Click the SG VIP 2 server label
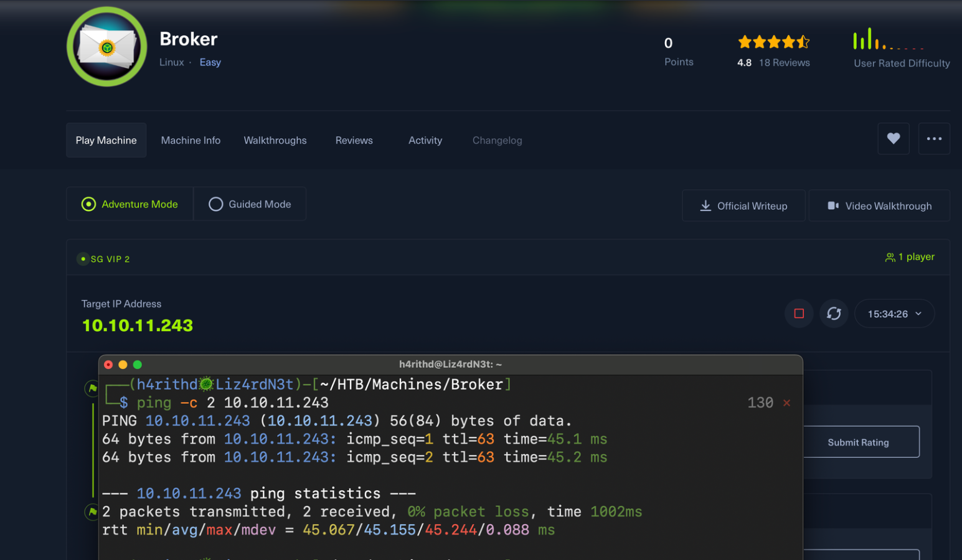 tap(110, 259)
